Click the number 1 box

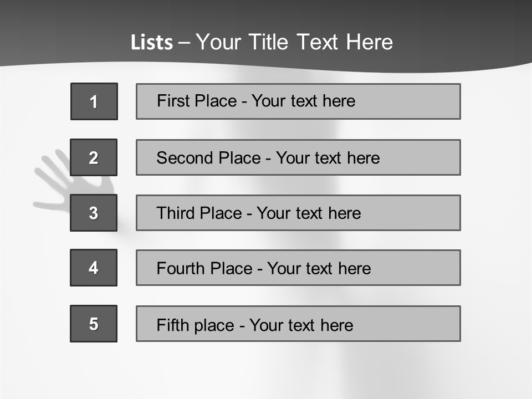pyautogui.click(x=94, y=101)
